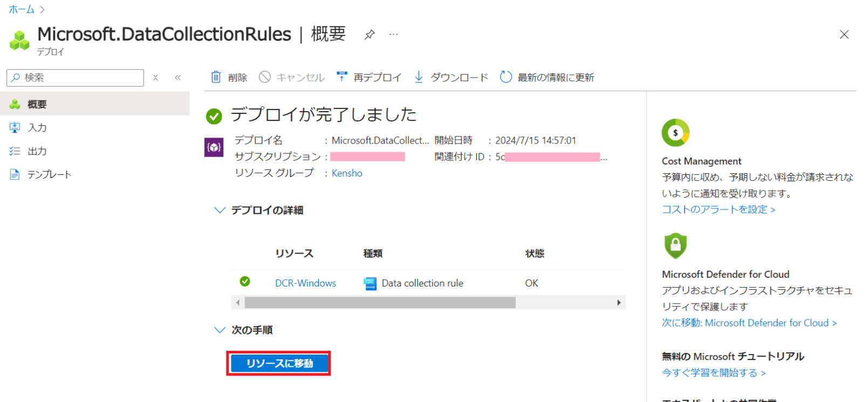Click the Cost Management heading
The height and width of the screenshot is (402, 868).
[701, 161]
